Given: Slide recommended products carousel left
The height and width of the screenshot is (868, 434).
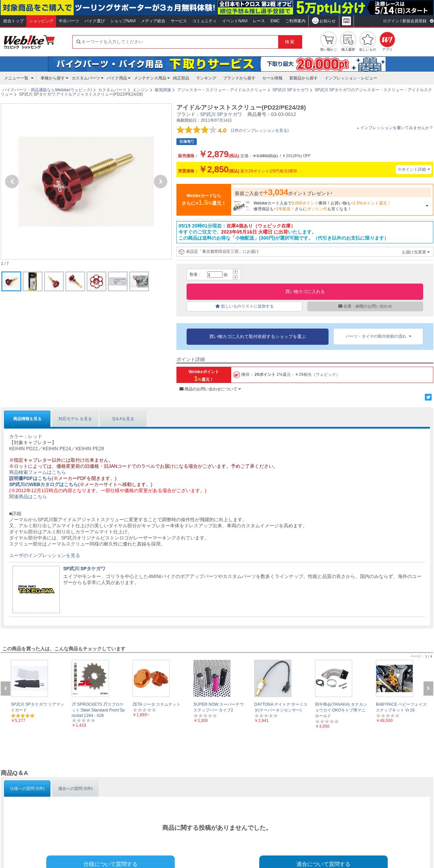Looking at the screenshot, I should pyautogui.click(x=5, y=688).
